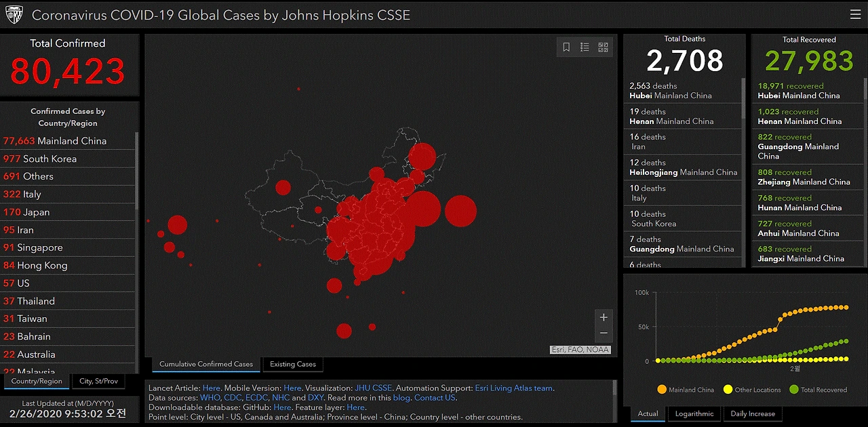This screenshot has width=868, height=427.
Task: Click the Contact US link
Action: tap(435, 398)
